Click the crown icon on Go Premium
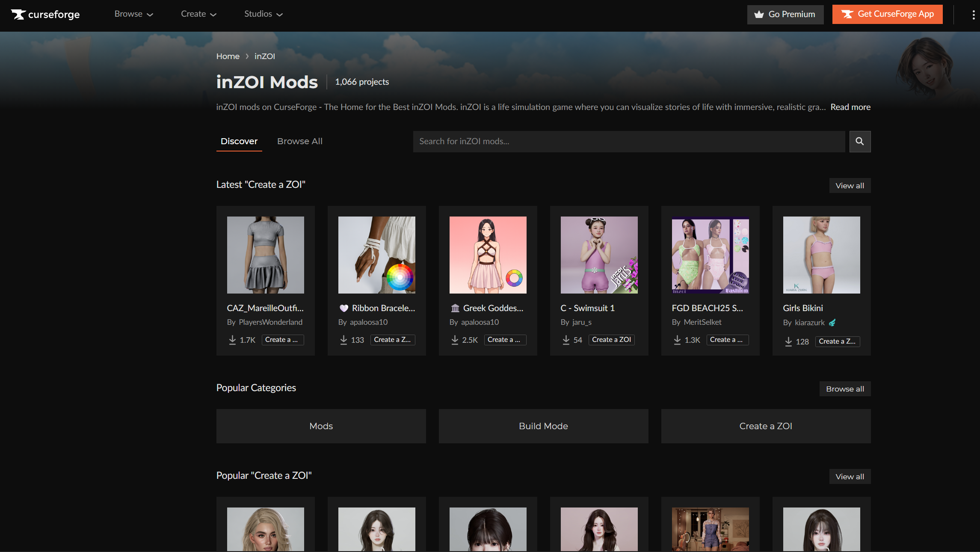The height and width of the screenshot is (552, 980). [x=759, y=15]
